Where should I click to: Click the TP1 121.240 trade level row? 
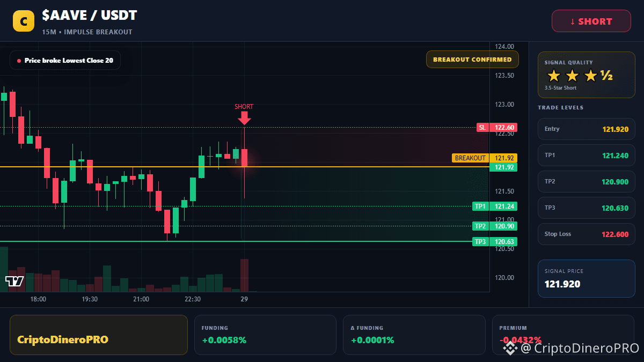(586, 156)
